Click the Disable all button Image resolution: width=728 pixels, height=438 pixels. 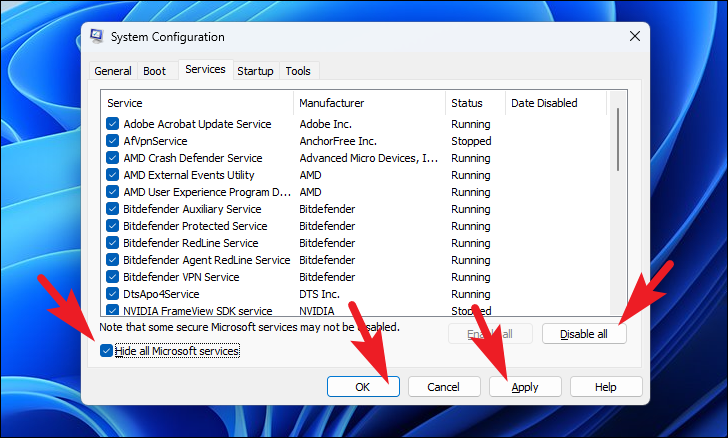click(584, 334)
